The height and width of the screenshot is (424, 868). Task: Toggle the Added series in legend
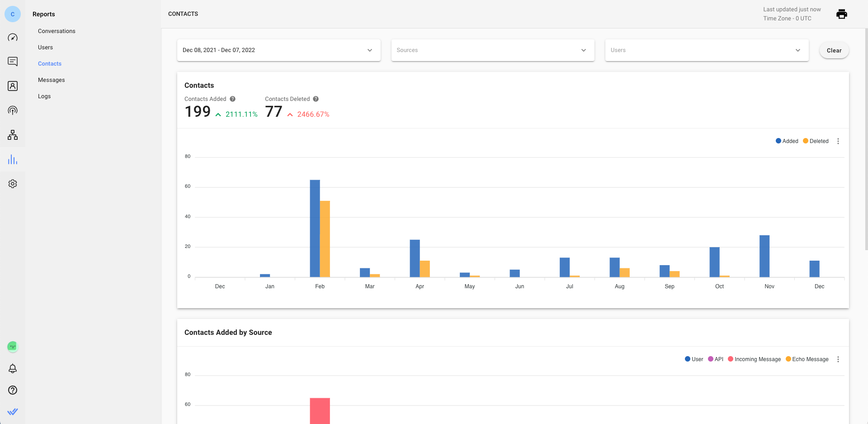coord(787,141)
